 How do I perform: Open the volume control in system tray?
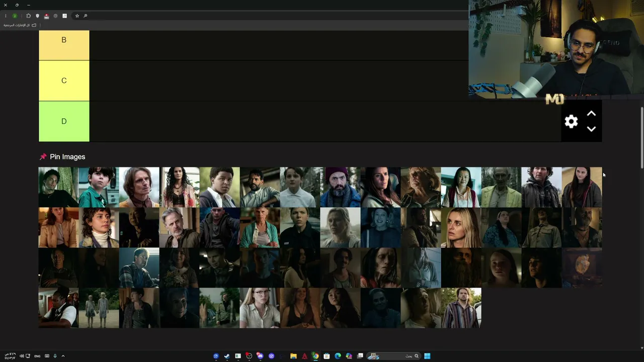22,356
